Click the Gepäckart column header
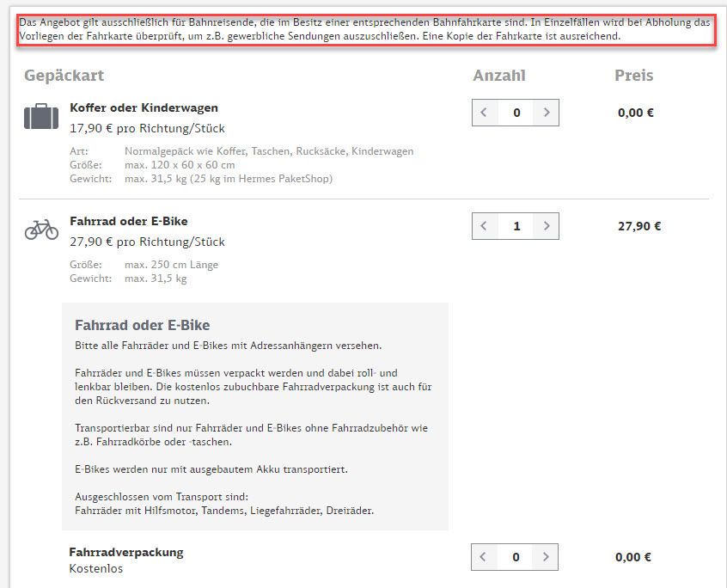The height and width of the screenshot is (588, 727). 64,76
